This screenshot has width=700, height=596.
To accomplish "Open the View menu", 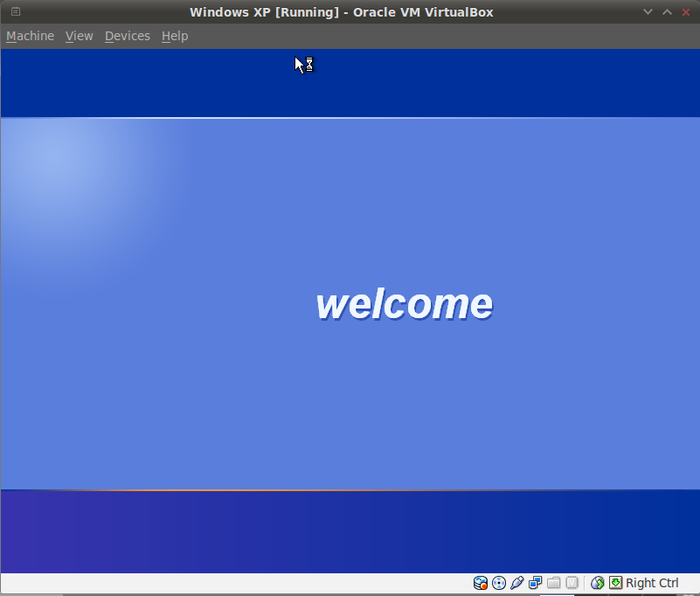I will (79, 36).
